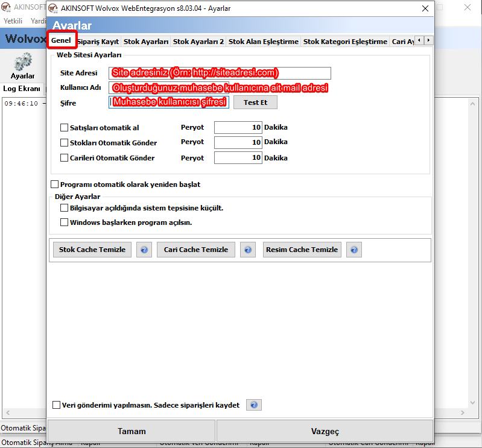This screenshot has width=482, height=448.
Task: Click horizontal scrollbar left arrow in main window
Action: (x=8, y=412)
